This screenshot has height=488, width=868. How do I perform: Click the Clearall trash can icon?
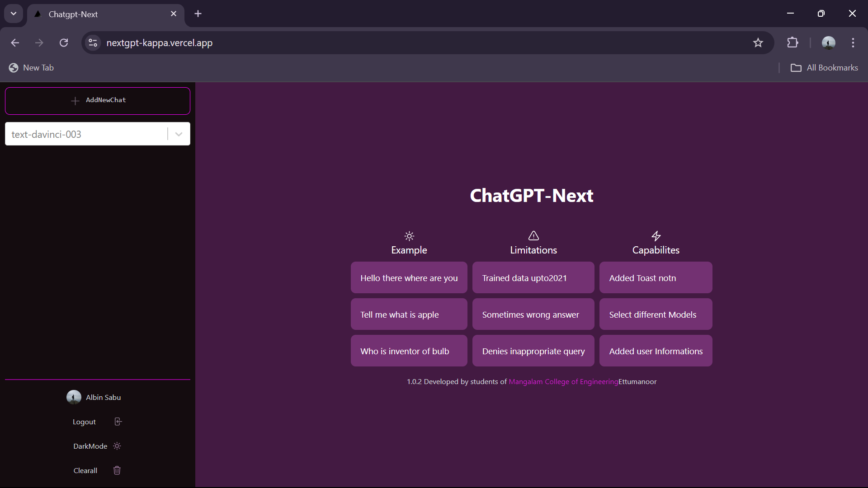(x=117, y=470)
